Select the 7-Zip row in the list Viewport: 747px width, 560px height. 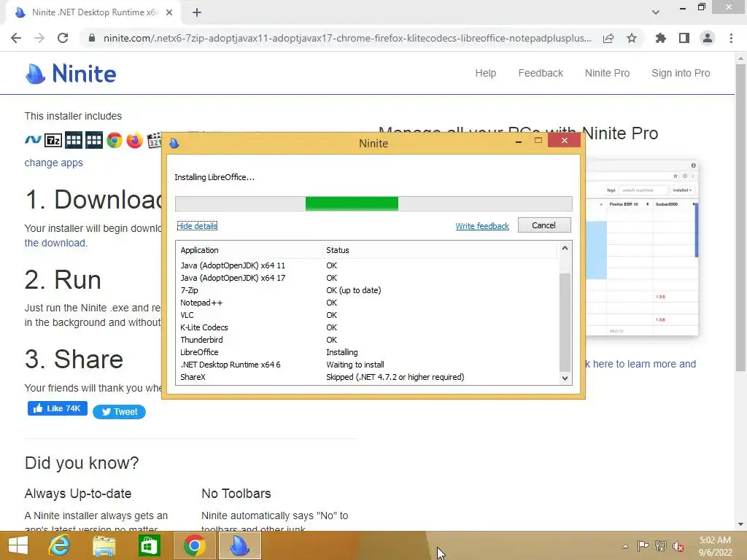[x=367, y=290]
